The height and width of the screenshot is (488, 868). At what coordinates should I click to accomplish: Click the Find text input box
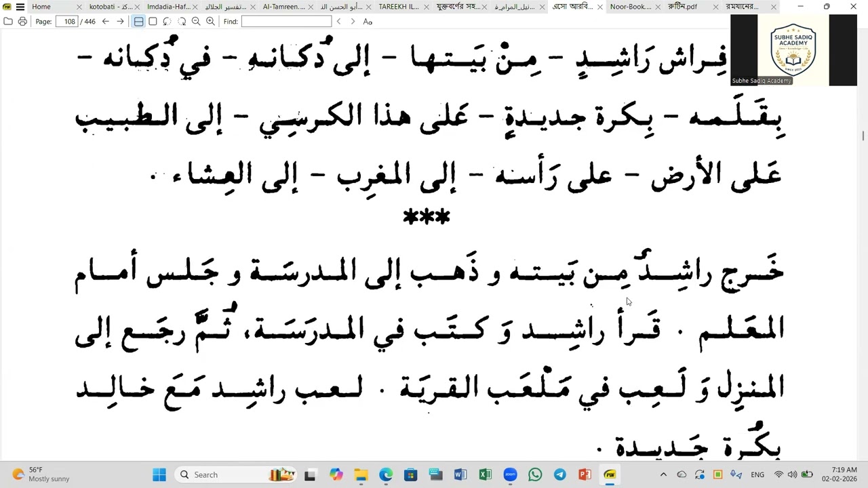point(286,22)
